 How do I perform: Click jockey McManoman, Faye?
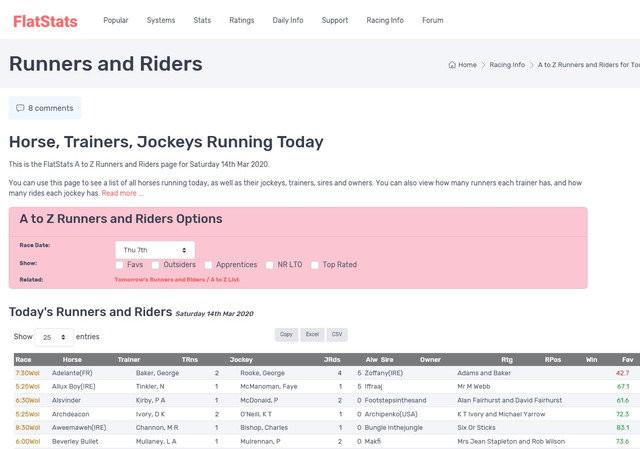coord(269,387)
